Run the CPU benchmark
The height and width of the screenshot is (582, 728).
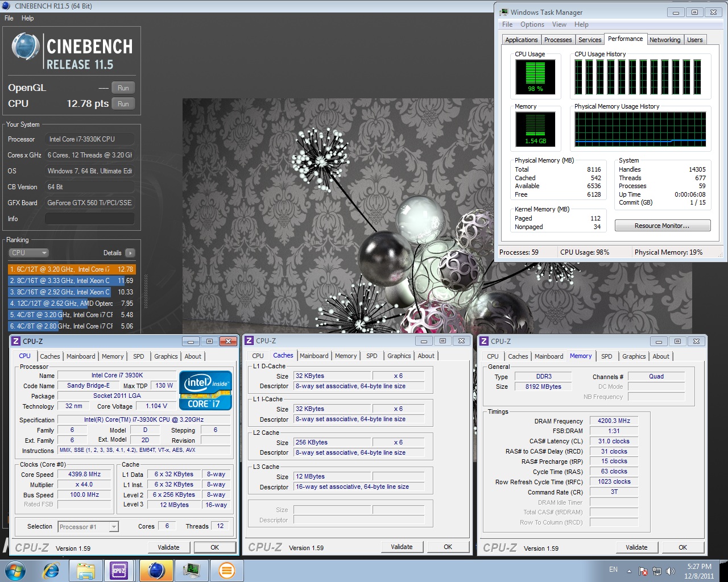point(123,104)
